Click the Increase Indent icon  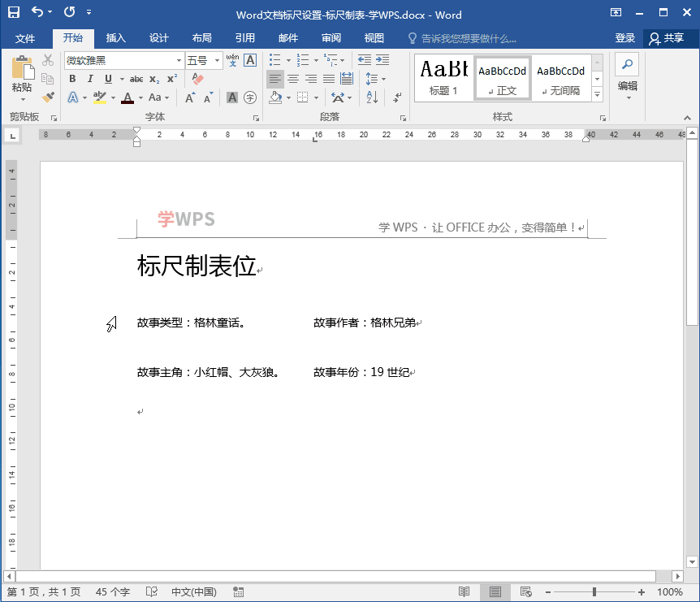(x=382, y=60)
